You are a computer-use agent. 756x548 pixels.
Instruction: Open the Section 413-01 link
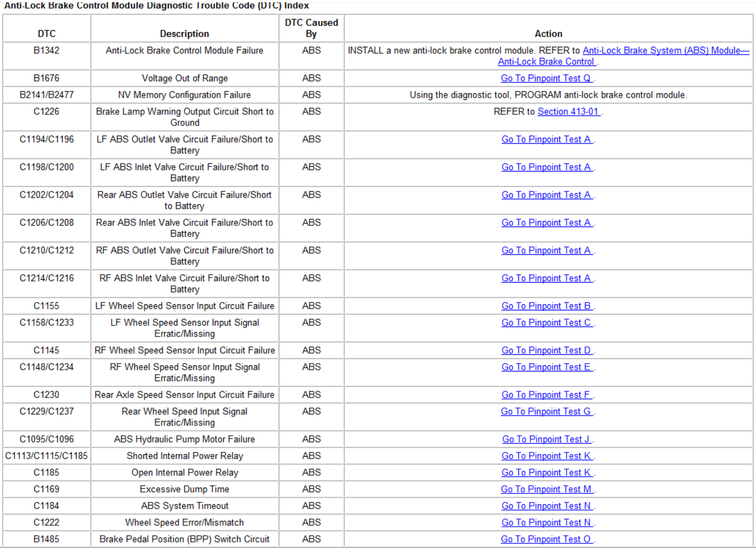pyautogui.click(x=568, y=112)
